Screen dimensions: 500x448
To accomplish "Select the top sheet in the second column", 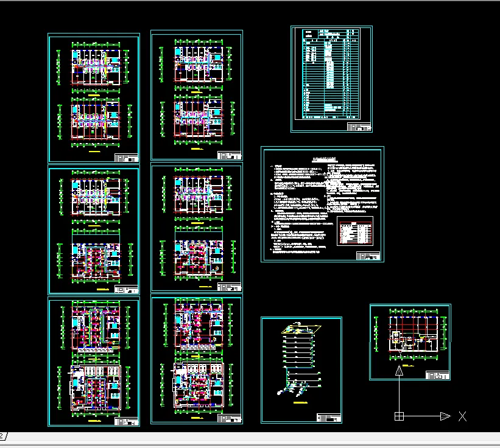I will click(197, 96).
